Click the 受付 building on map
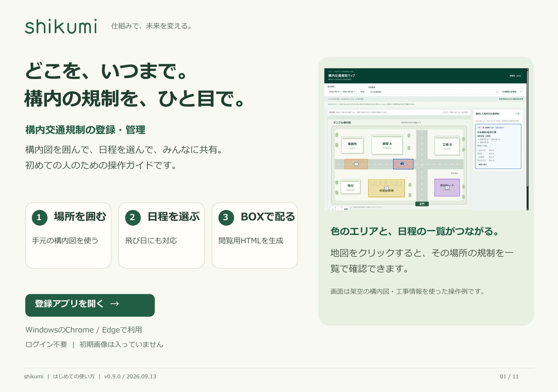The height and width of the screenshot is (392, 558). tap(351, 187)
